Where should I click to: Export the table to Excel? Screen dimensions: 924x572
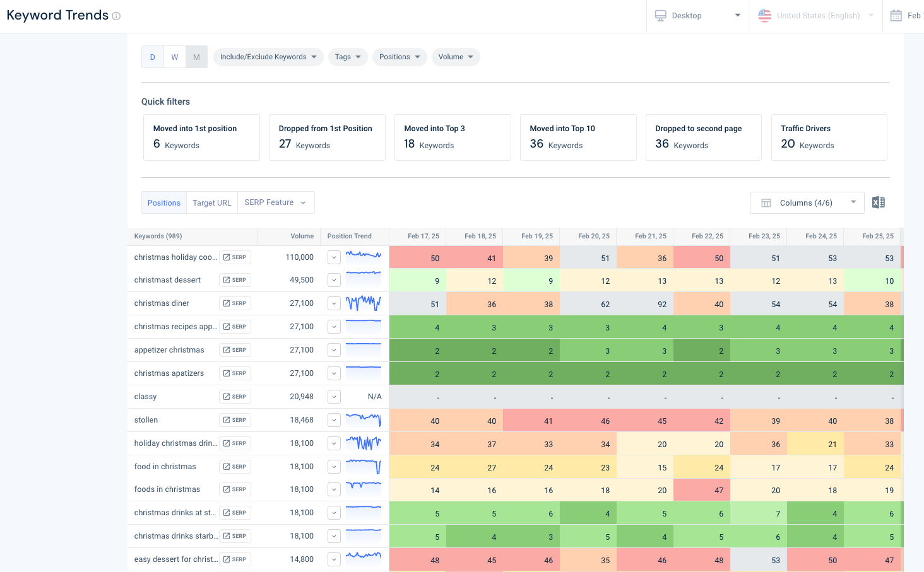(878, 202)
